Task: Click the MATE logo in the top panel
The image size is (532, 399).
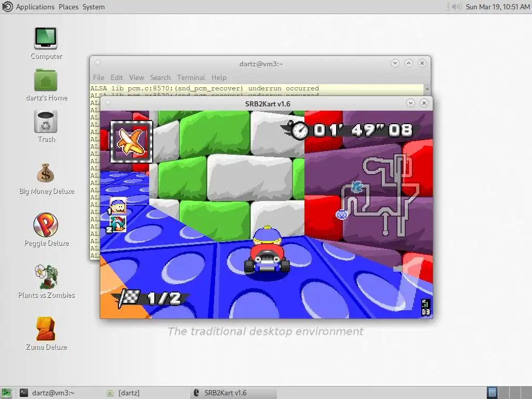Action: click(7, 7)
